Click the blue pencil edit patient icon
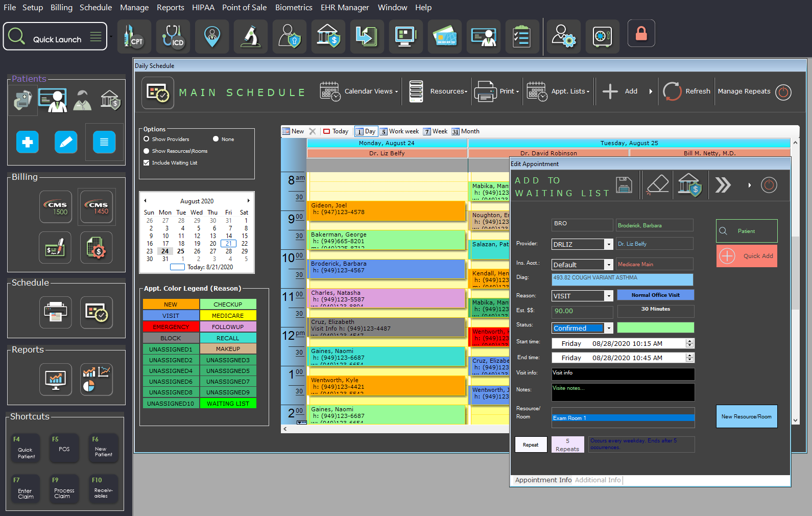This screenshot has height=516, width=812. tap(66, 142)
